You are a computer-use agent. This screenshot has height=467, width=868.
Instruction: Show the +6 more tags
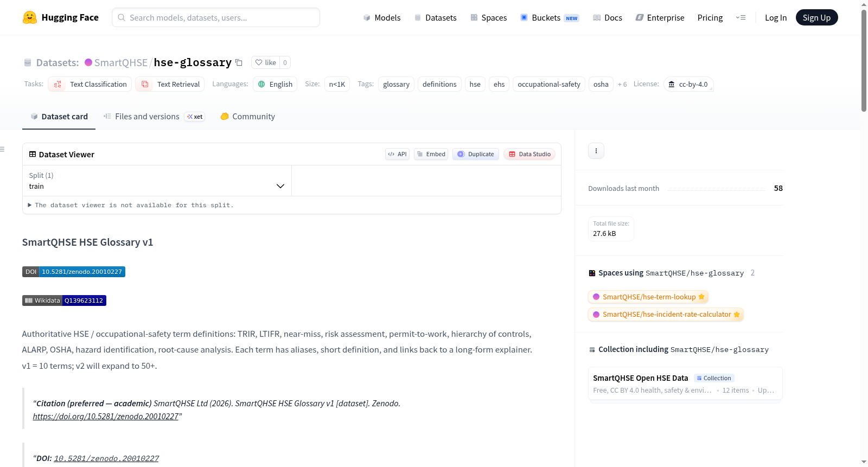click(x=622, y=84)
